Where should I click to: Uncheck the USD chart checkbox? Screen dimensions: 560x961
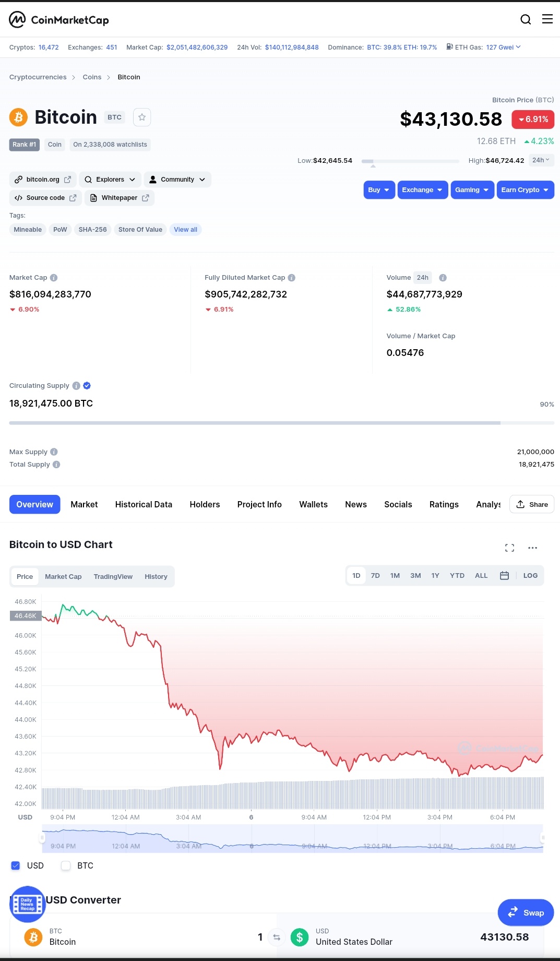pyautogui.click(x=16, y=865)
